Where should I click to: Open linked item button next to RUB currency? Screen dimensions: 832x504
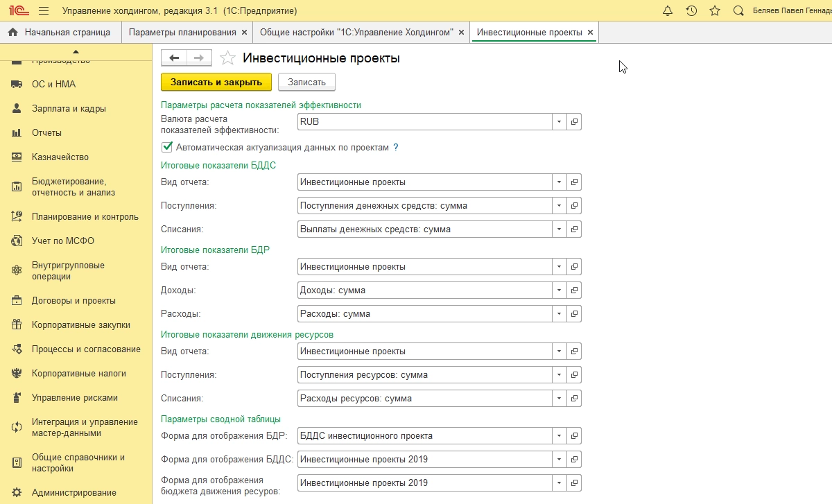pyautogui.click(x=574, y=121)
